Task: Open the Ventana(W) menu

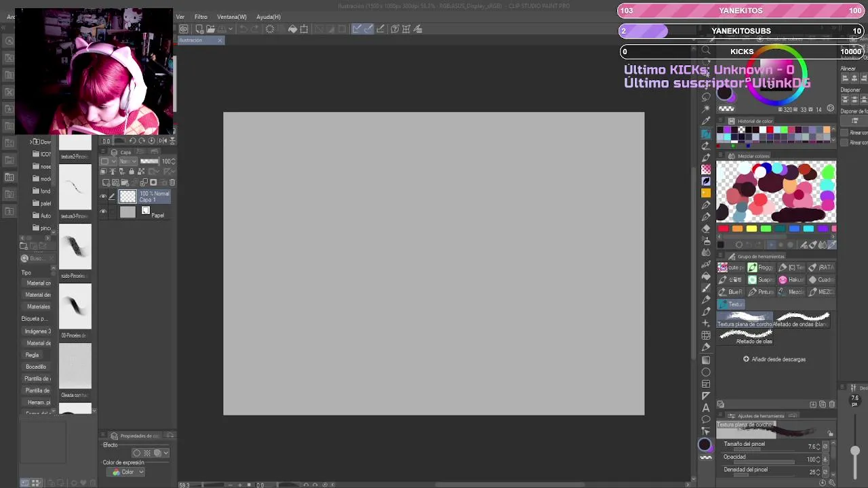Action: click(x=232, y=16)
